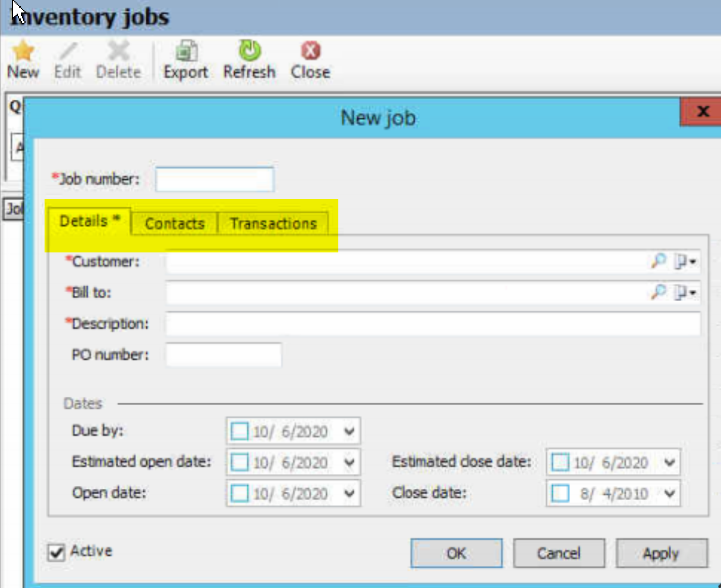
Task: Open the Open date calendar dropdown
Action: tap(349, 493)
